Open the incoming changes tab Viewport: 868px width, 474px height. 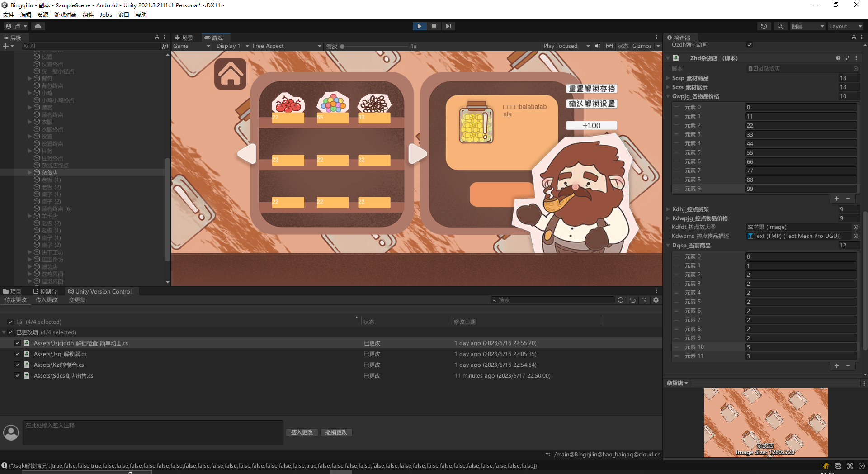tap(47, 300)
